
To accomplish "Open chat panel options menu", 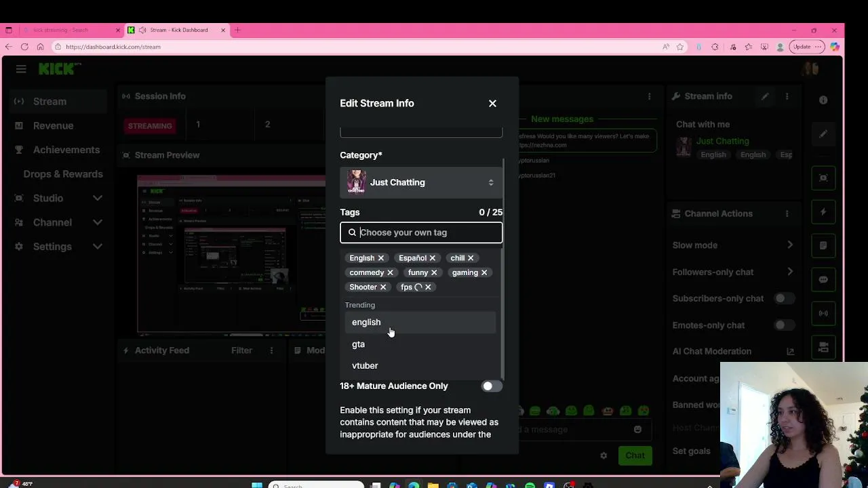I will [649, 96].
